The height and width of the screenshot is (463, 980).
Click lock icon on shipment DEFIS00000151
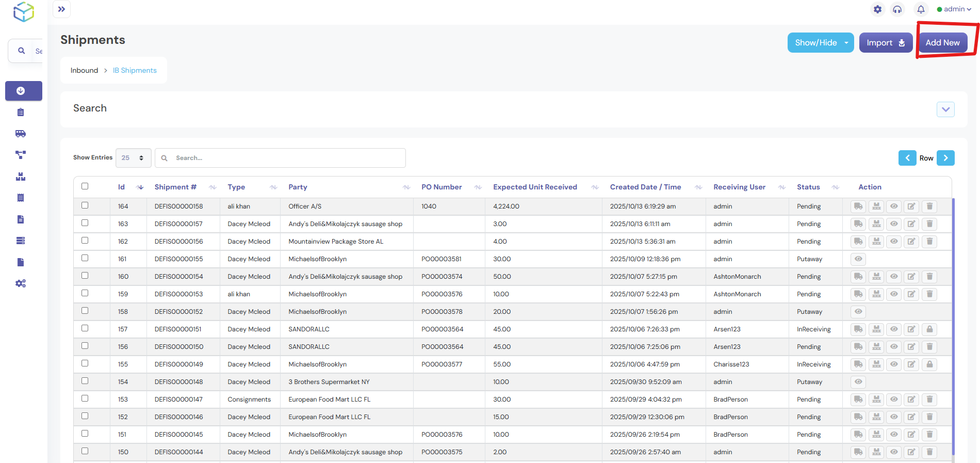tap(929, 329)
